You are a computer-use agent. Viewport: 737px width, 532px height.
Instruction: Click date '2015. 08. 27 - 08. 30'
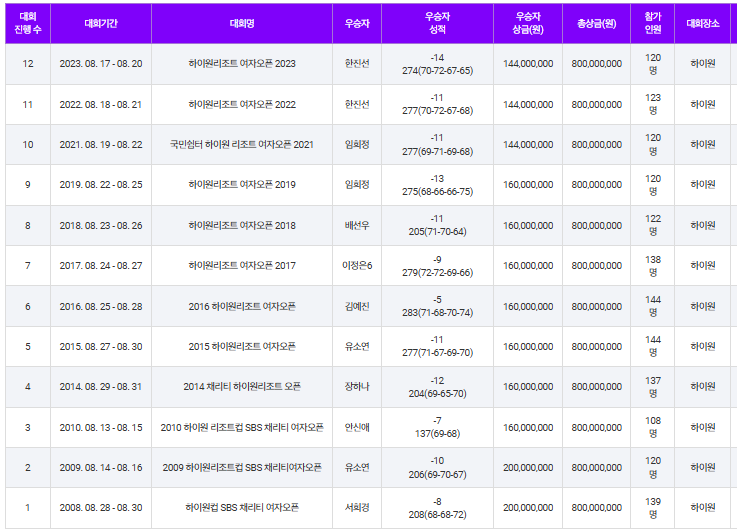click(101, 347)
